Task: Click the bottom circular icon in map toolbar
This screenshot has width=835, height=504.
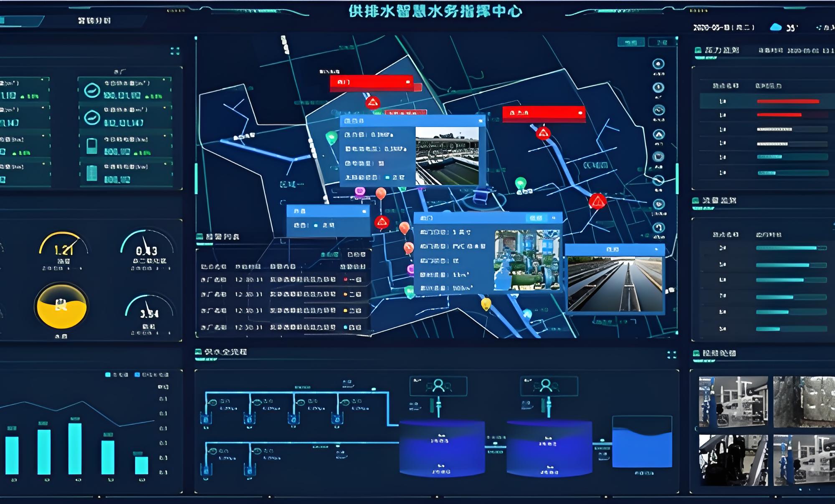Action: click(x=658, y=227)
